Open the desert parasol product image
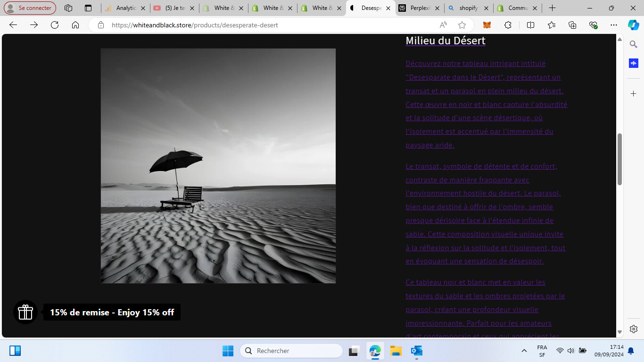This screenshot has width=644, height=362. [x=218, y=166]
